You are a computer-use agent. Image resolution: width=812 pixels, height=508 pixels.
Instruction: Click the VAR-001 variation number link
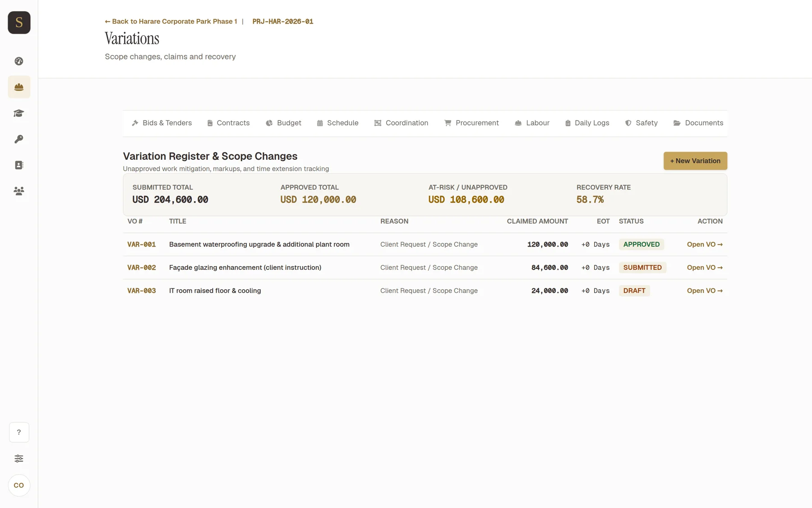(x=142, y=245)
